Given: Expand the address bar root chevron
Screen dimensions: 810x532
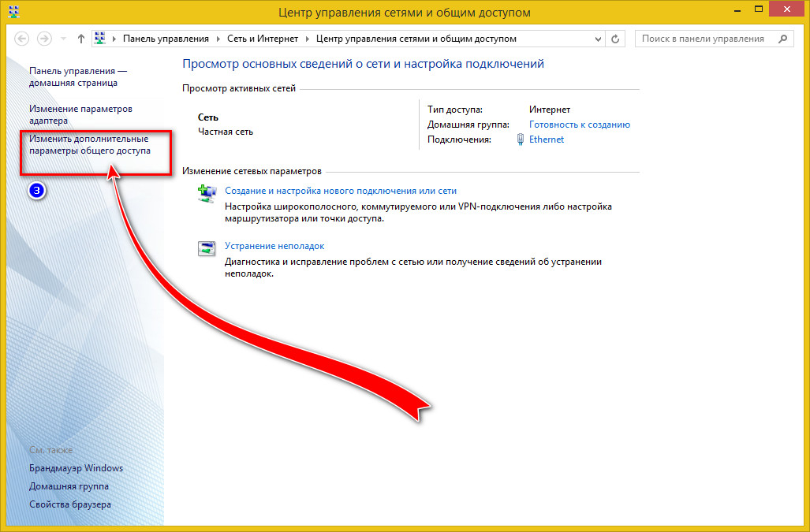Looking at the screenshot, I should (114, 39).
